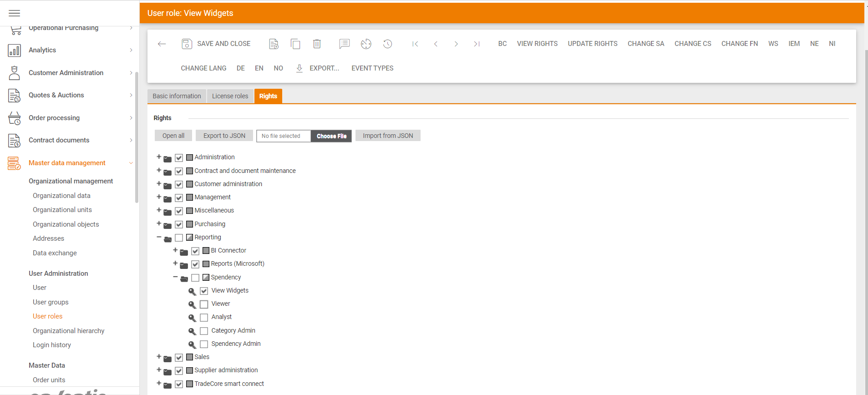Switch to Basic information tab
Image resolution: width=868 pixels, height=395 pixels.
177,96
